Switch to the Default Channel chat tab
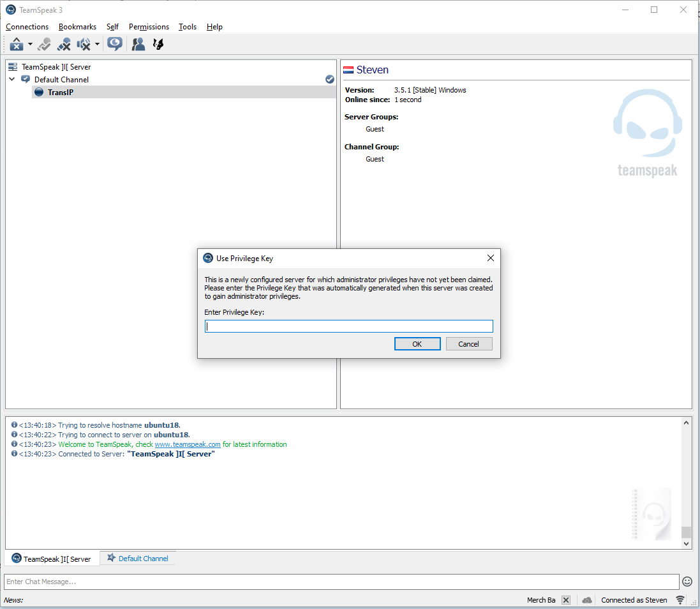Screen dimensions: 700x609 click(x=137, y=559)
